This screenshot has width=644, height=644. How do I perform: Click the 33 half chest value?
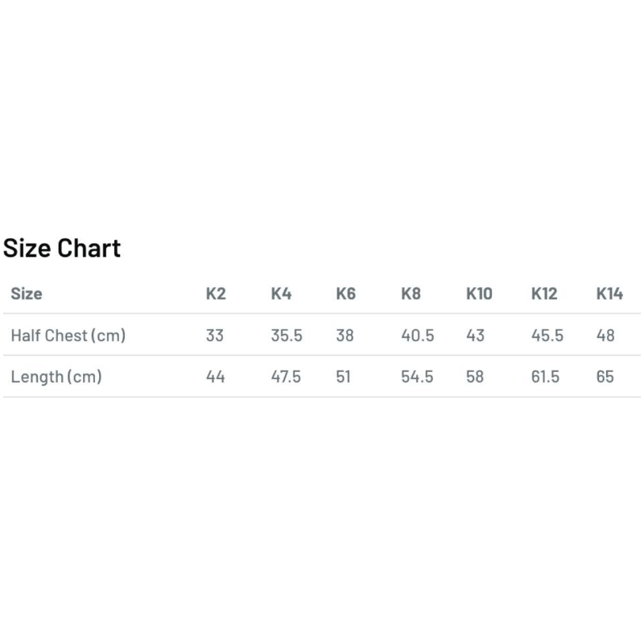click(x=215, y=335)
